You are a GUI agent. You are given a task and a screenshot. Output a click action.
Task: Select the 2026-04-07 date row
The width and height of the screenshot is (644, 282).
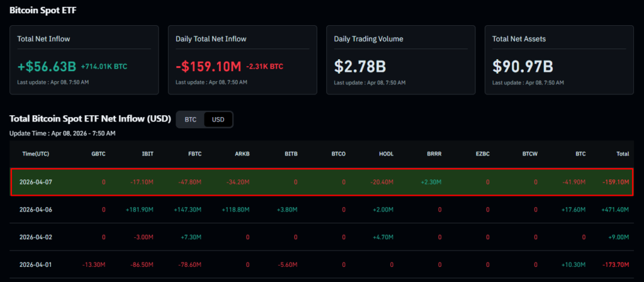(x=322, y=182)
